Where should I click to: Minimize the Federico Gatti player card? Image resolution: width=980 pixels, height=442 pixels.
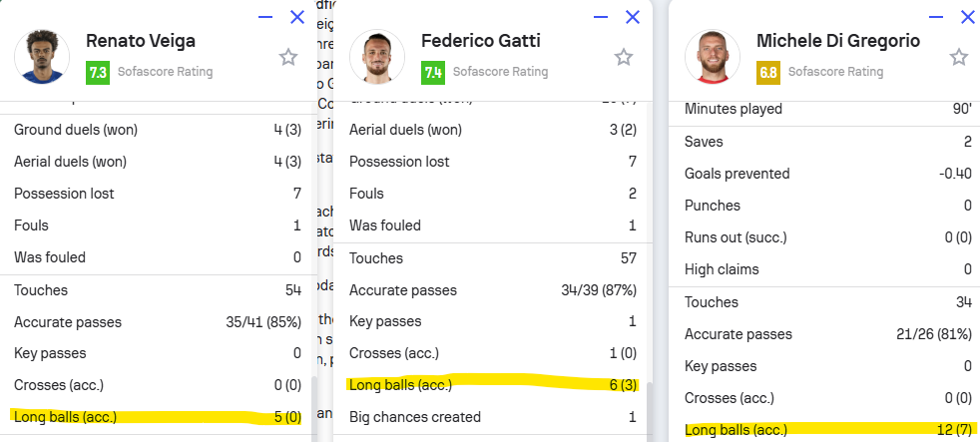(601, 17)
